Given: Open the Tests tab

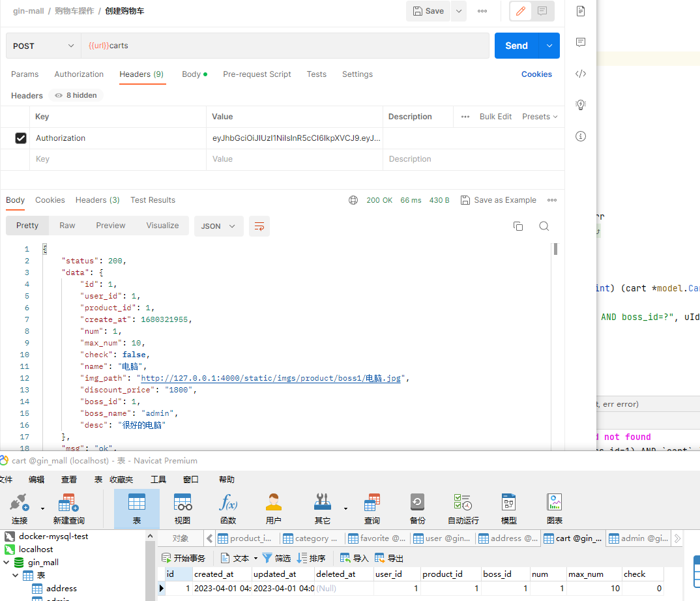Looking at the screenshot, I should pos(317,74).
